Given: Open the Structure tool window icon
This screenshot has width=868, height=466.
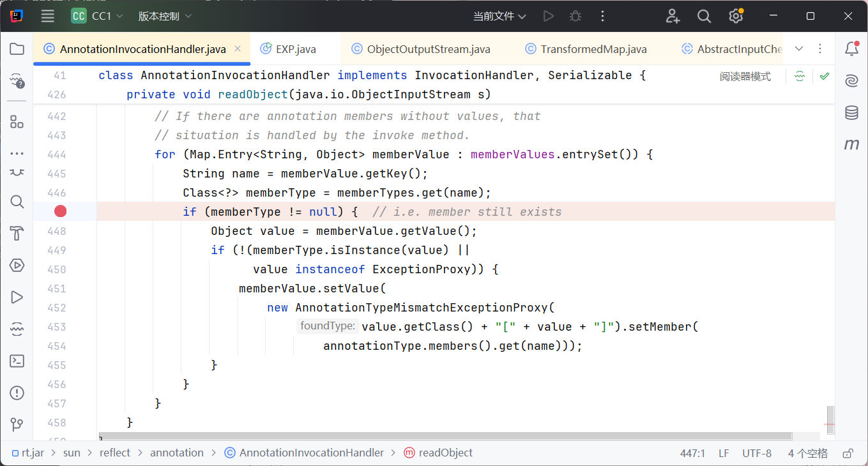Looking at the screenshot, I should point(17,122).
